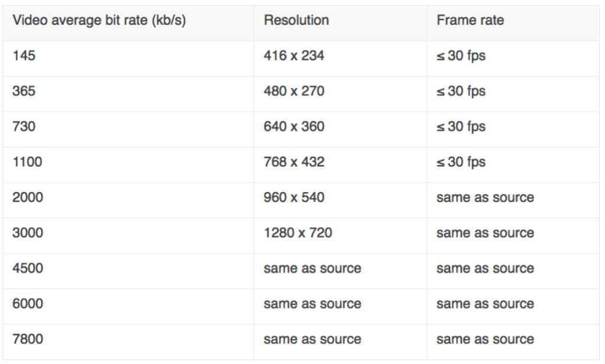Select the 2000 bit rate cell

click(128, 200)
